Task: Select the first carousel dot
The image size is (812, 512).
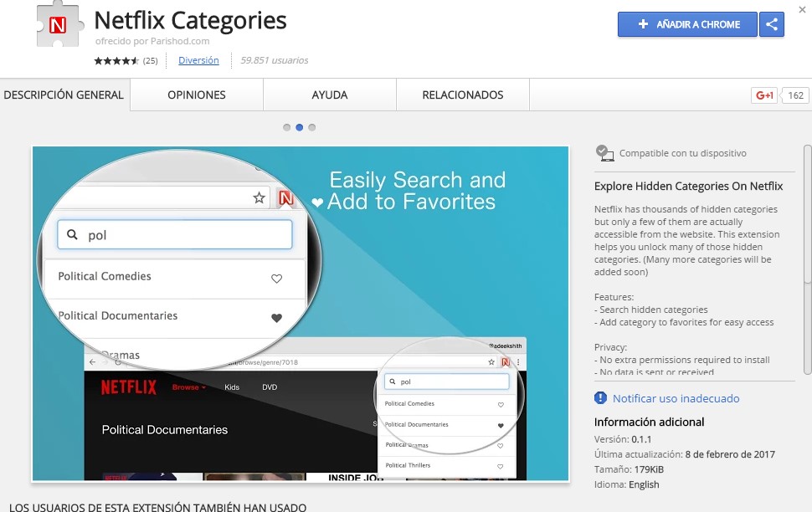Action: tap(287, 128)
